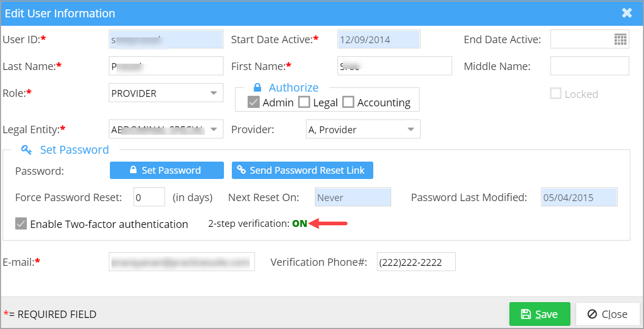644x329 pixels.
Task: Focus the Verification Phone# field
Action: pos(416,262)
